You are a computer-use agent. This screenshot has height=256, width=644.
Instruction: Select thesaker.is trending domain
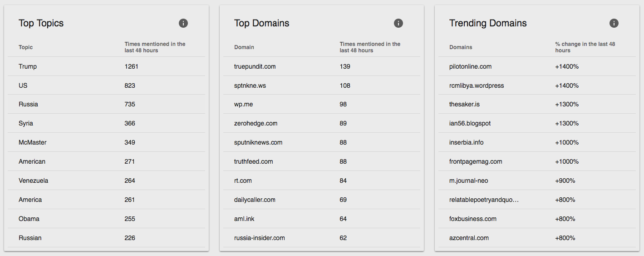[x=464, y=104]
